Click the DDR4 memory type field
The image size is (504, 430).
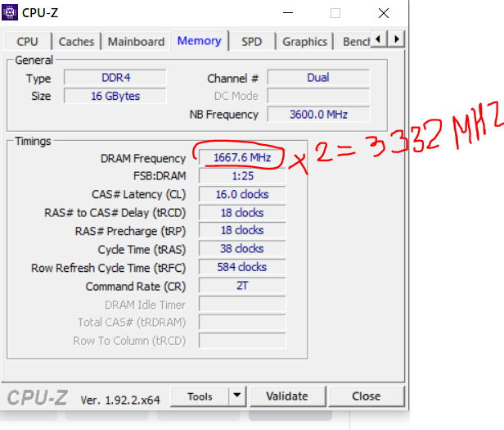pos(115,78)
